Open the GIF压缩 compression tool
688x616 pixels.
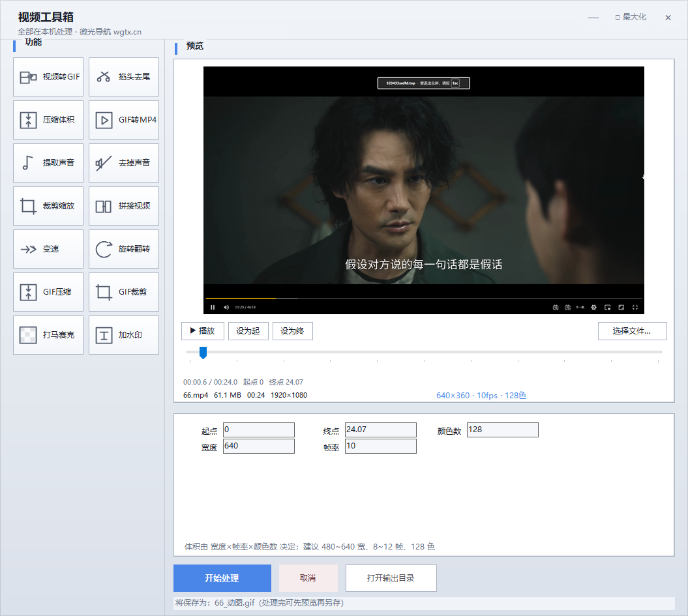[48, 291]
